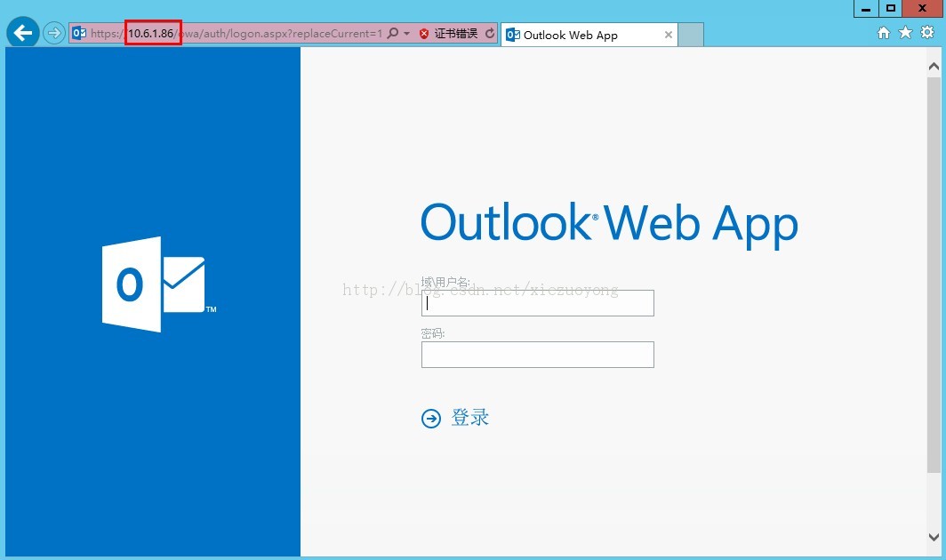Click the browser forward arrow button
This screenshot has width=946, height=560.
[x=54, y=33]
